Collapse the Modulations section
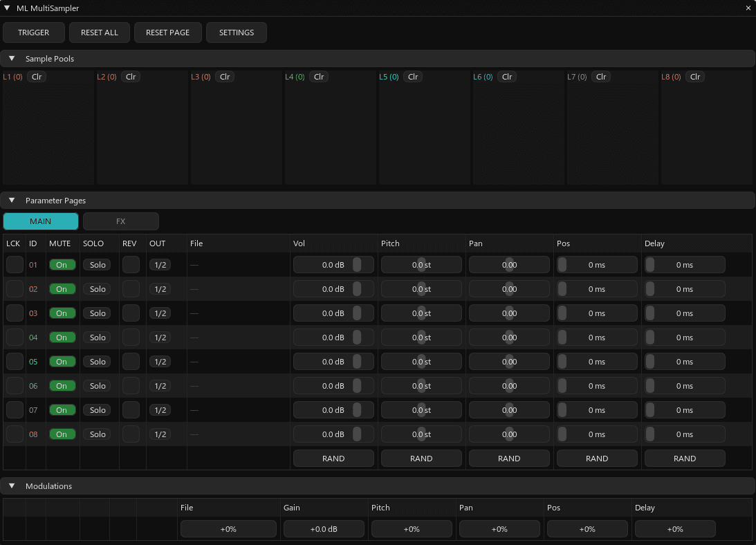The height and width of the screenshot is (545, 756). coord(12,486)
